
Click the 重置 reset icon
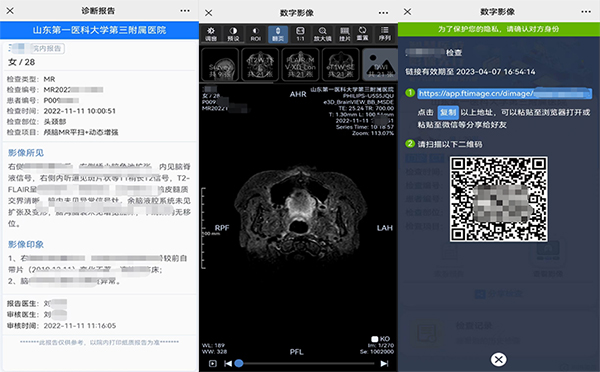(362, 34)
